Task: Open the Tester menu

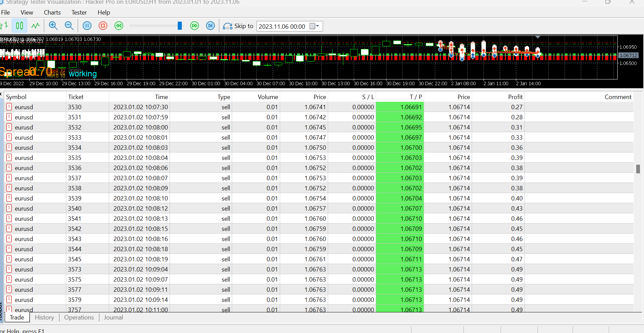Action: click(79, 13)
